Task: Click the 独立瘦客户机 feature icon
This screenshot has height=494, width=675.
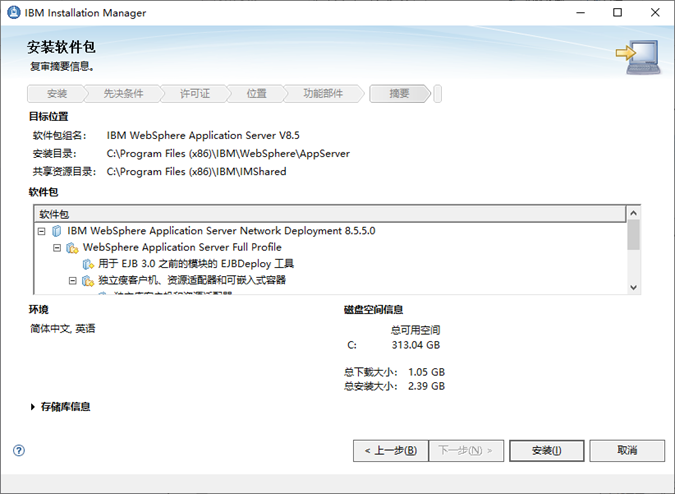Action: (88, 281)
